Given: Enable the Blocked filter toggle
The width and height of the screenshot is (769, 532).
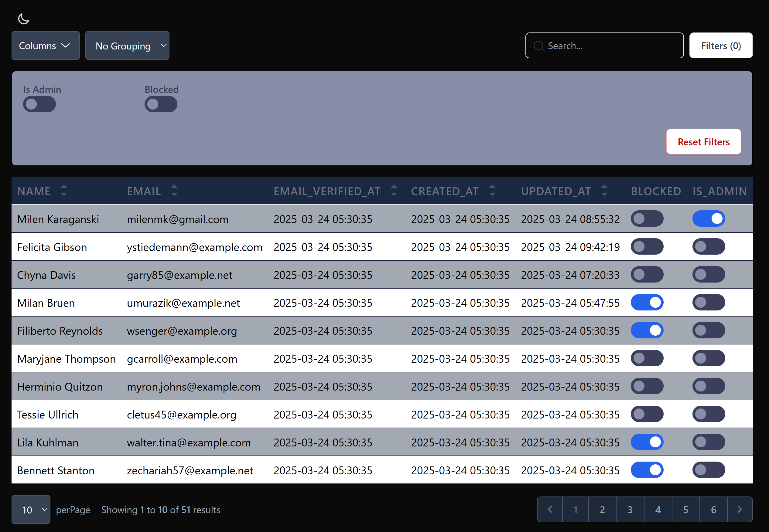Looking at the screenshot, I should click(x=160, y=104).
